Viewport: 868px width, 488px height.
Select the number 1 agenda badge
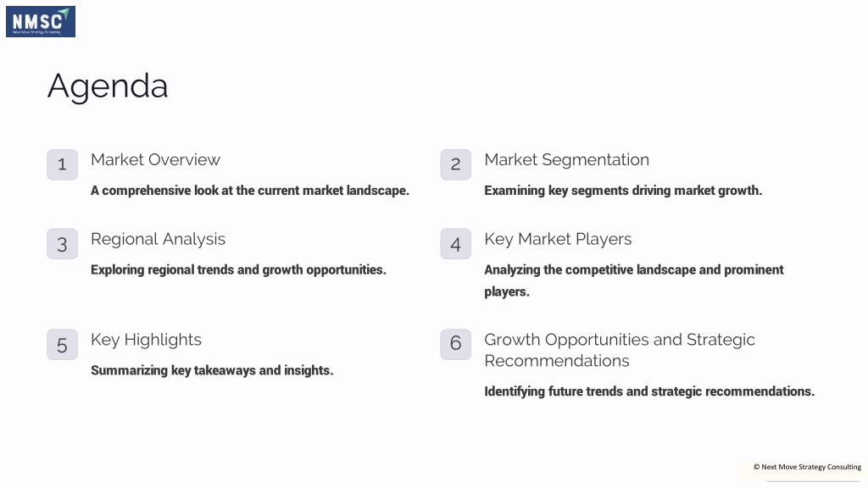tap(62, 164)
